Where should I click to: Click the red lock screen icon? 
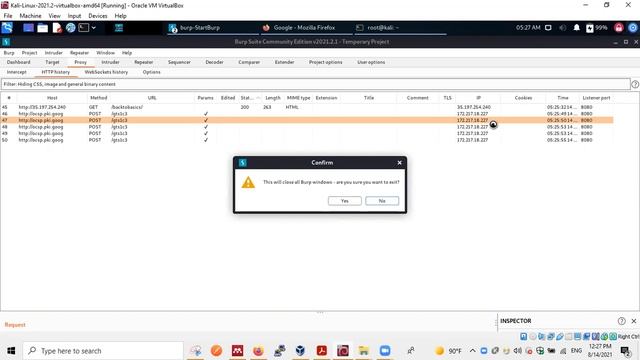click(x=619, y=28)
